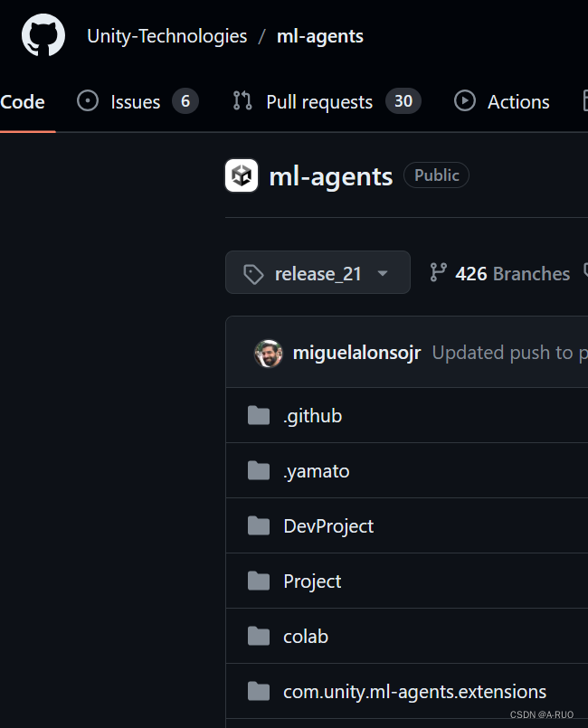Open the ml-agents repository link
588x728 pixels.
click(319, 36)
